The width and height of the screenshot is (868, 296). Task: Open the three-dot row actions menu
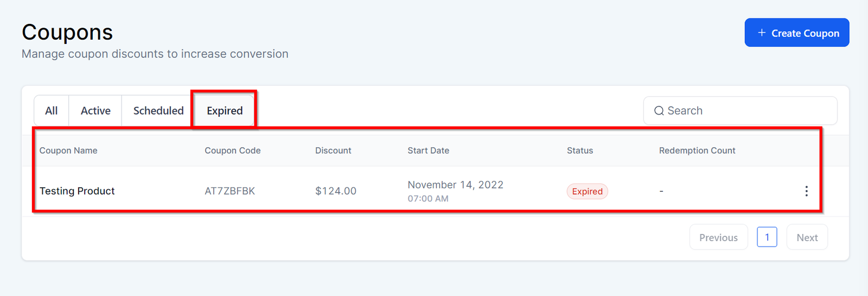point(806,191)
